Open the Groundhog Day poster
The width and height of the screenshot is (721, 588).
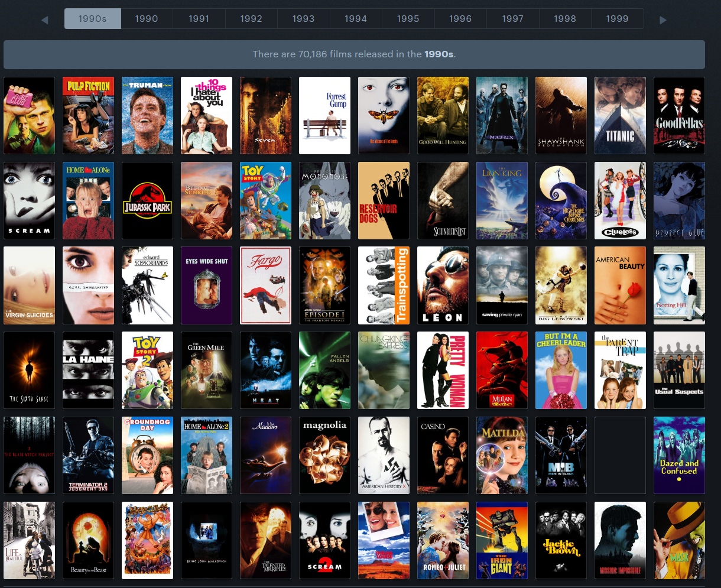click(148, 456)
